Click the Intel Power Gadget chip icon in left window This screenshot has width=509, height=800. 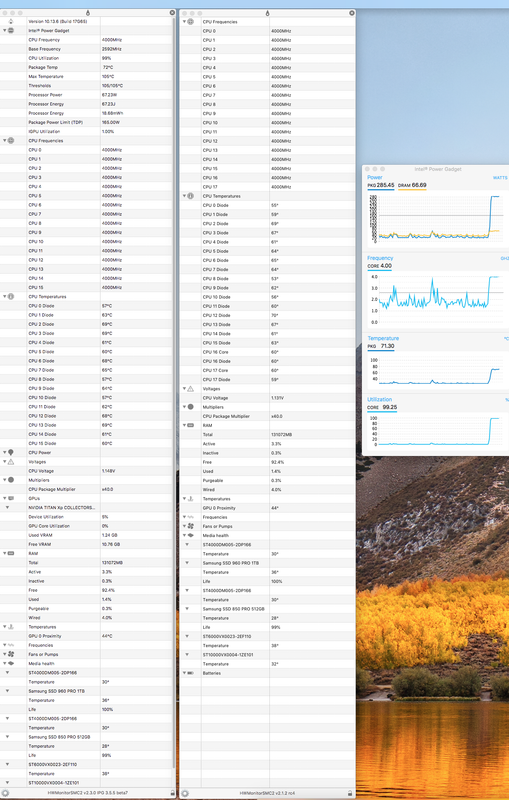pyautogui.click(x=11, y=31)
